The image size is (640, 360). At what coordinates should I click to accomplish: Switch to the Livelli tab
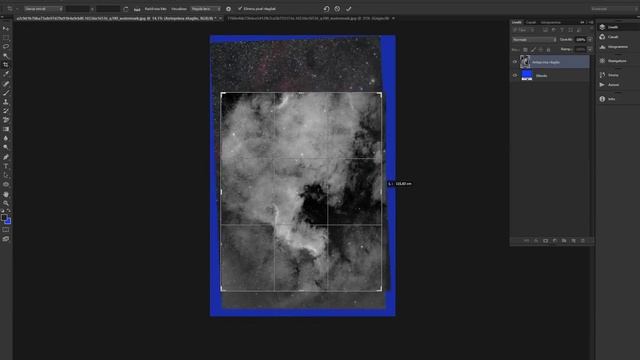(x=517, y=22)
